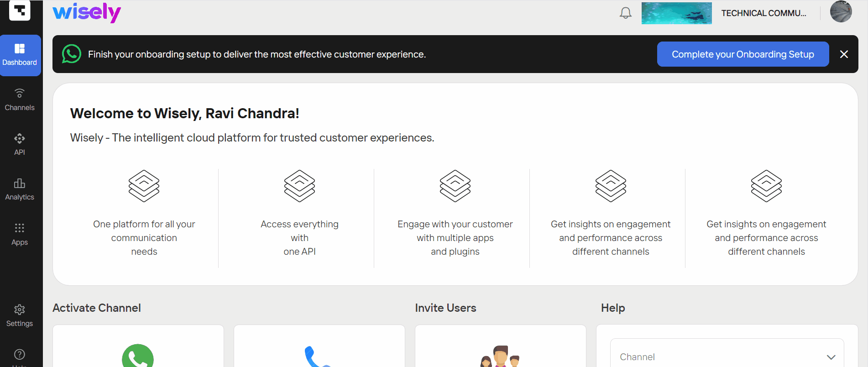
Task: Open the Dashboard sidebar item
Action: [x=20, y=55]
